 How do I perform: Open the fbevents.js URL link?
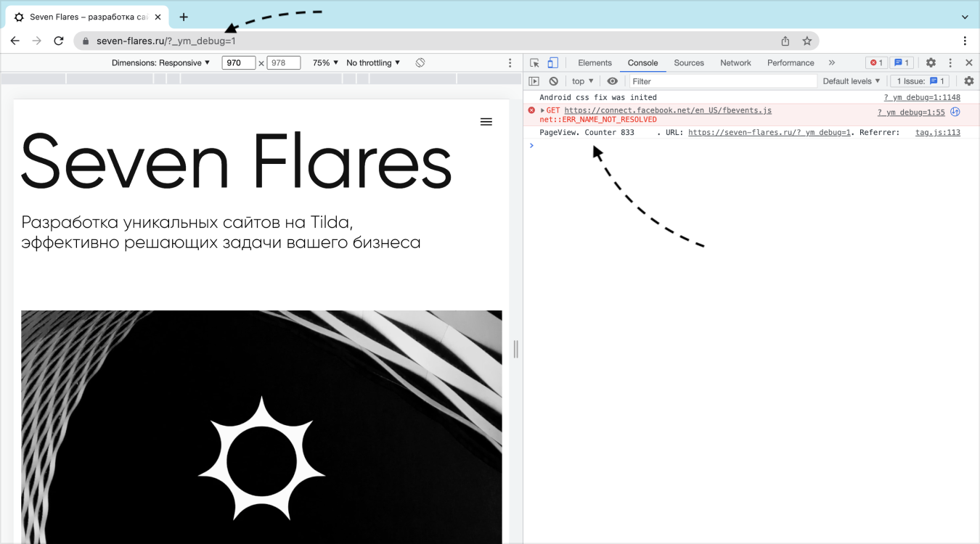(668, 110)
